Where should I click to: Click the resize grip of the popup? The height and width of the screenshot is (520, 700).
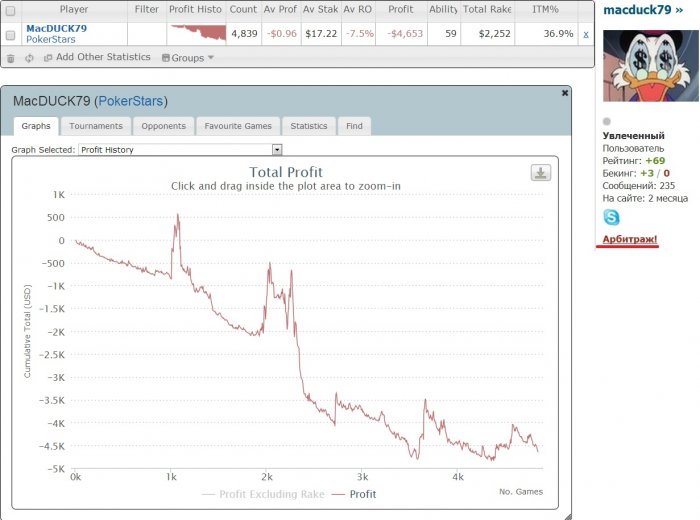pos(567,516)
